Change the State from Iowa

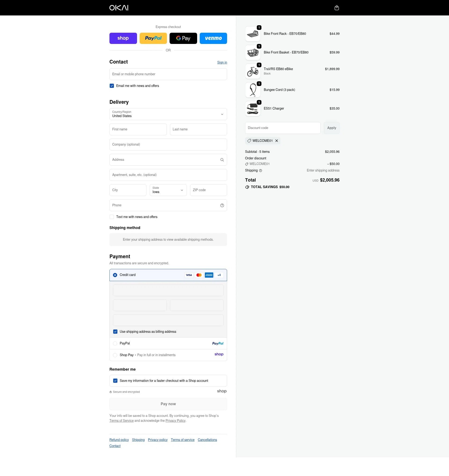168,190
